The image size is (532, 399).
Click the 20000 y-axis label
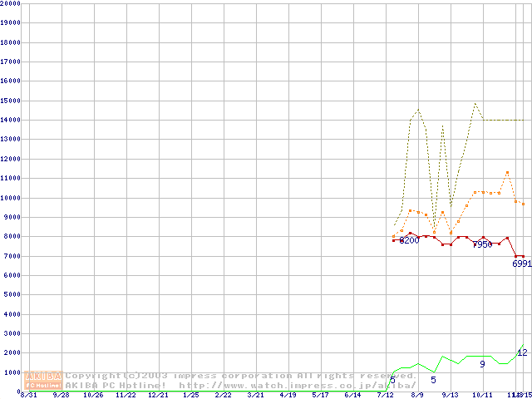click(x=11, y=3)
